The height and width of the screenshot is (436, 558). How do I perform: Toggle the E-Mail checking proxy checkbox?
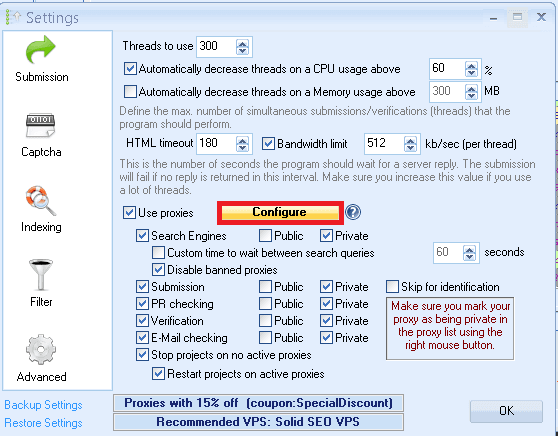coord(142,338)
